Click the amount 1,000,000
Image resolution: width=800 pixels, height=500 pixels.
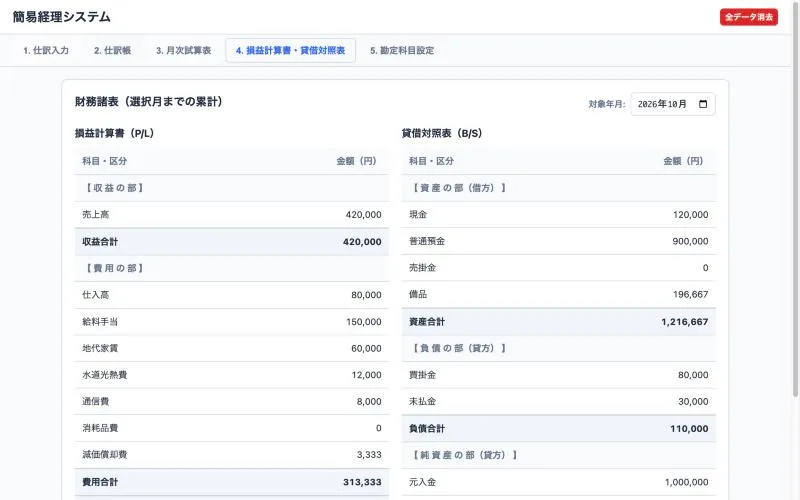point(686,482)
